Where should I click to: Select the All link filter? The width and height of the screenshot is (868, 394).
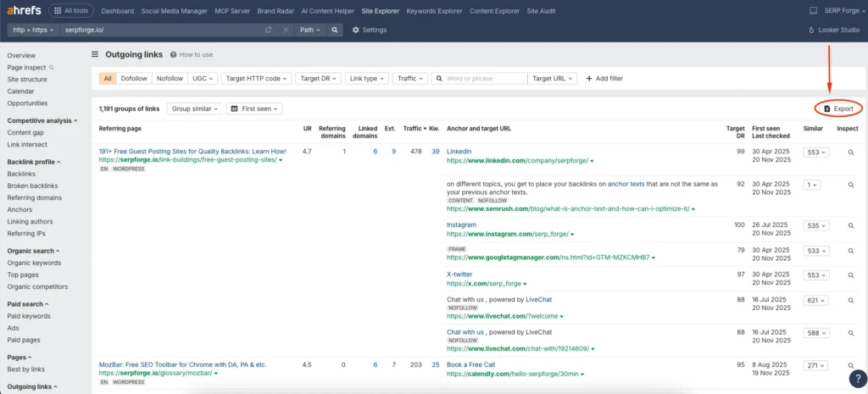[108, 79]
